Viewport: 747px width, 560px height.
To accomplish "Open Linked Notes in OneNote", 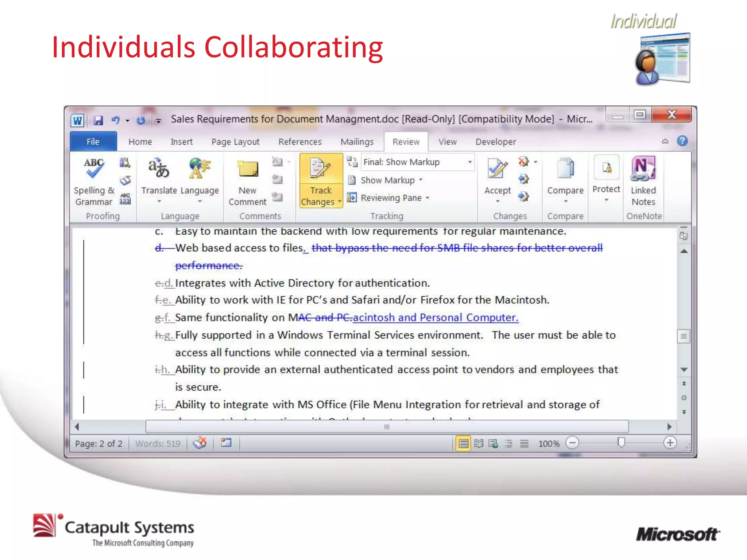I will click(x=643, y=181).
